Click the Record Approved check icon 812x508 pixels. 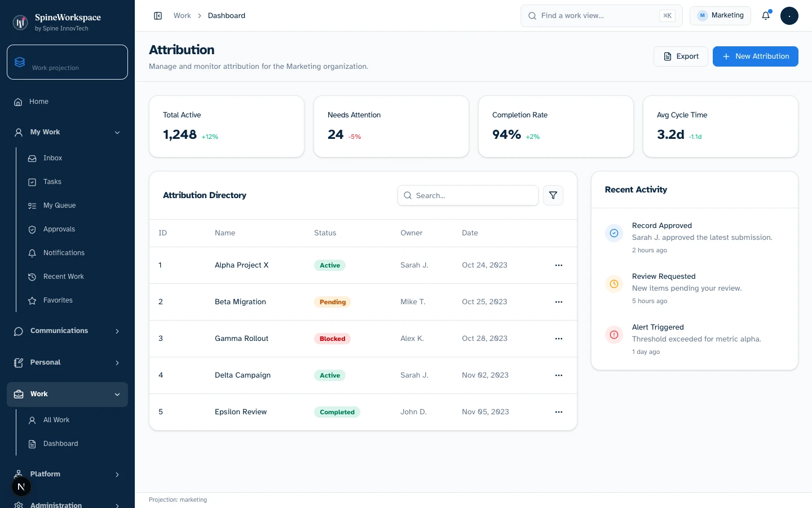click(x=614, y=233)
